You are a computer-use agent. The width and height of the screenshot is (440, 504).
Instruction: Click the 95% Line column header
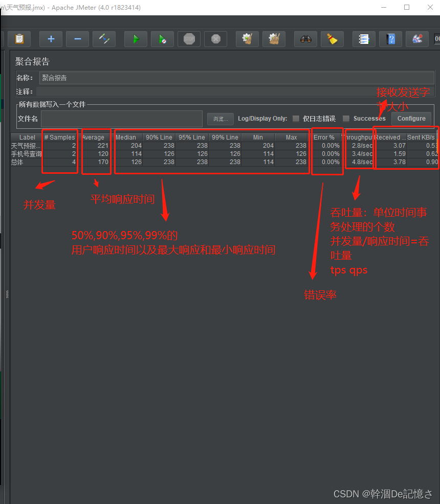192,138
